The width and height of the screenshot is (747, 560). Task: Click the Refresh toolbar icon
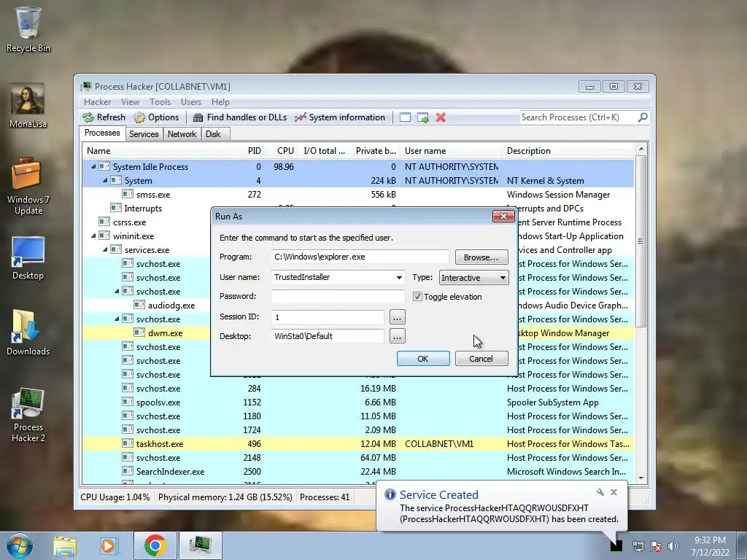tap(88, 117)
